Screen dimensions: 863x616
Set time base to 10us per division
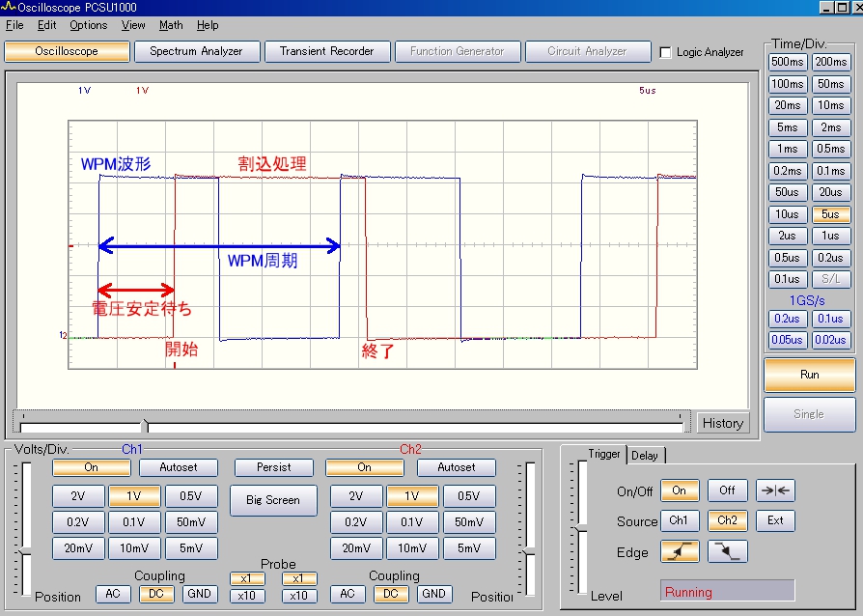pos(787,214)
